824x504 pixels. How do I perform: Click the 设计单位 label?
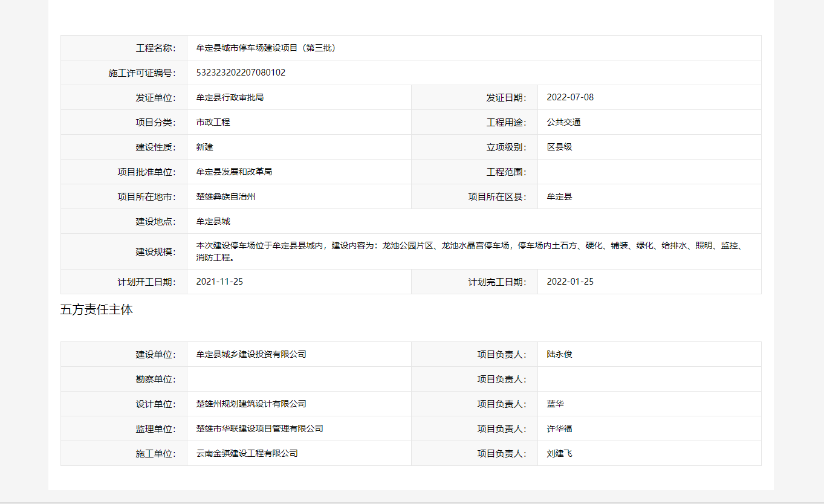[x=155, y=404]
